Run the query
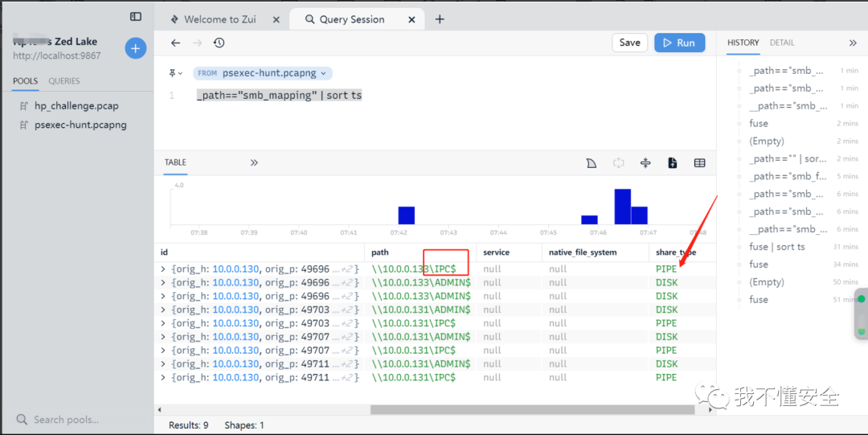The image size is (868, 435). pos(680,43)
